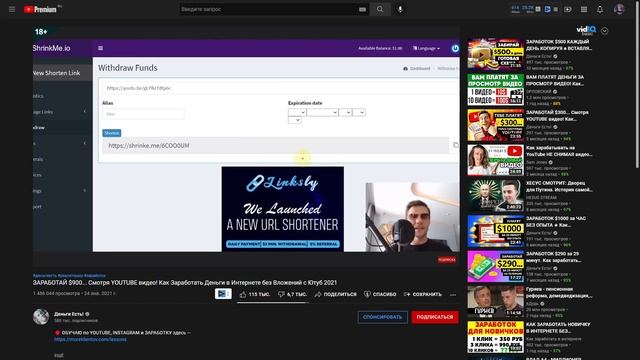Click the vidIQ badge beside like button
The height and width of the screenshot is (360, 640).
[223, 293]
